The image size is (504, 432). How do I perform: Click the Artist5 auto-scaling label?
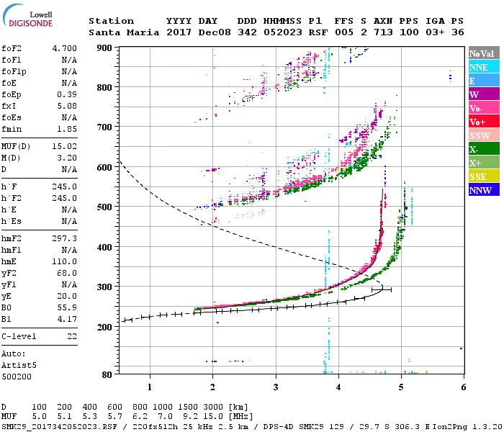19,366
